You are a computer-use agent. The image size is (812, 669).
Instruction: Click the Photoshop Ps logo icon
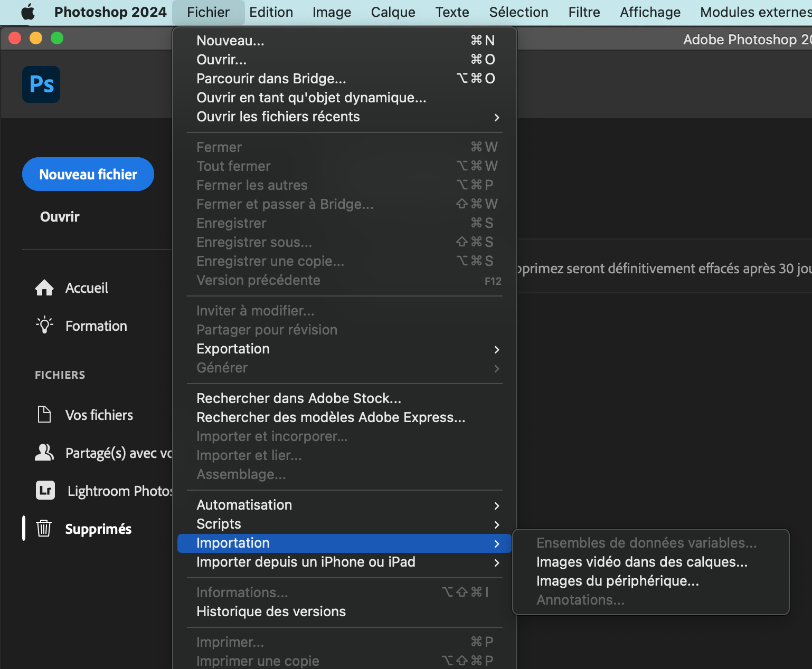coord(41,84)
